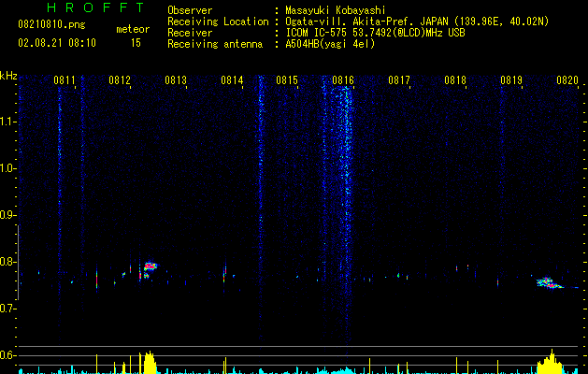Click the large yellow intensity peak after 0812
The height and width of the screenshot is (374, 588).
pos(150,362)
